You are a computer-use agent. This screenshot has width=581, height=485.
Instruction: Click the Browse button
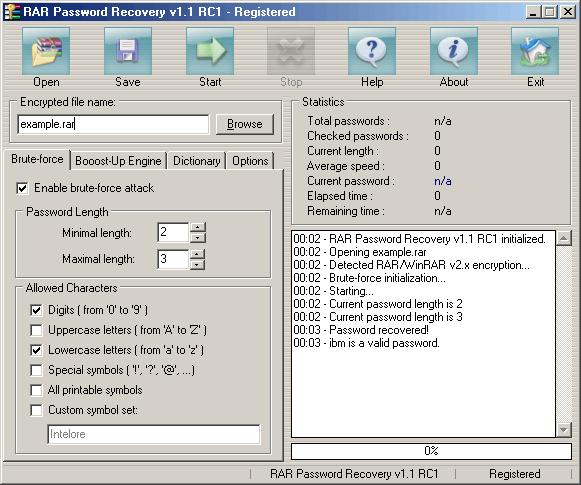tap(245, 124)
